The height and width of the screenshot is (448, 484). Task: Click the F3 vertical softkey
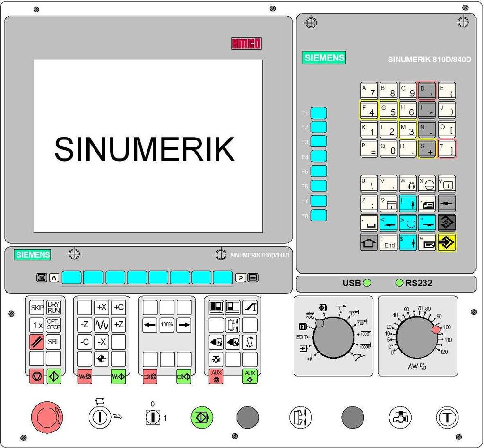(318, 141)
